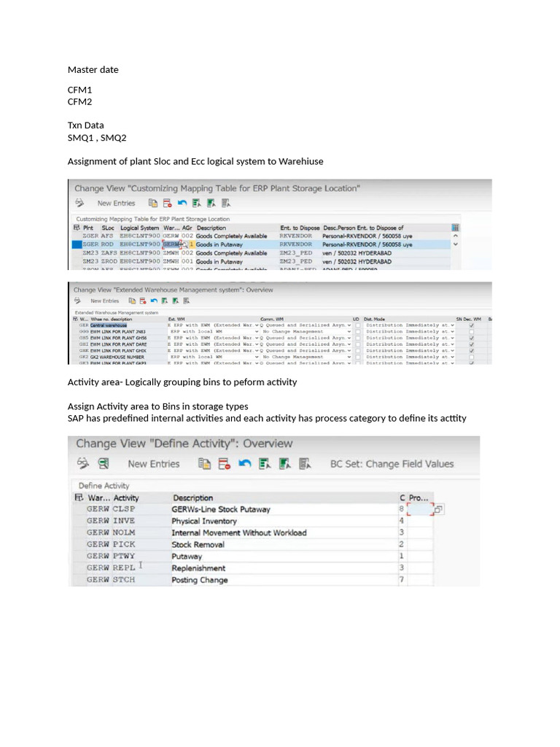This screenshot has width=560, height=747.
Task: Click the Select All icon in the Extended Warehouse Management toolbar
Action: tap(165, 301)
